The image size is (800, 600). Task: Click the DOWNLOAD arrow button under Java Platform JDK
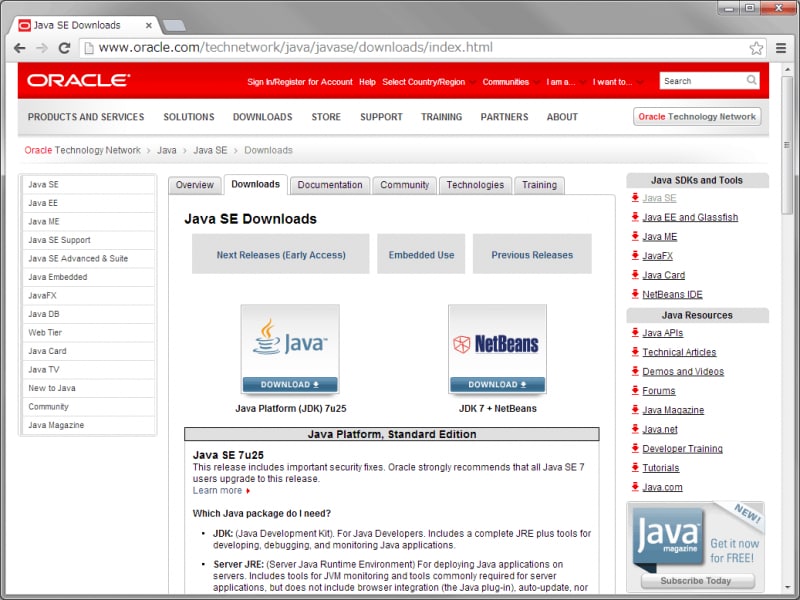pos(290,384)
